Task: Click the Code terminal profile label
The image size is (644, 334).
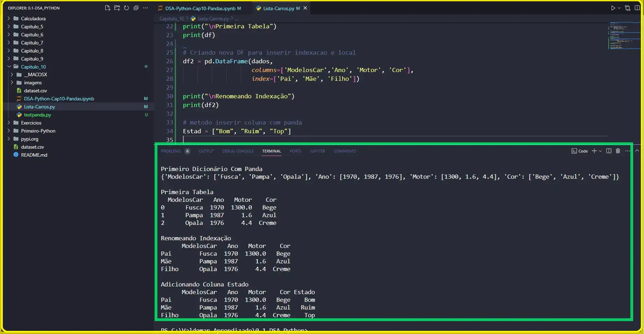Action: tap(580, 151)
